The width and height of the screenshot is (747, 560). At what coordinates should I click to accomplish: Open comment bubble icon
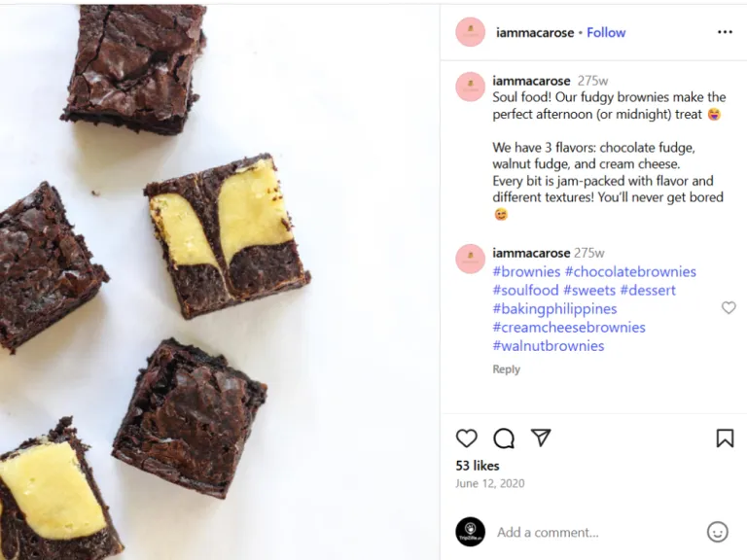(504, 438)
